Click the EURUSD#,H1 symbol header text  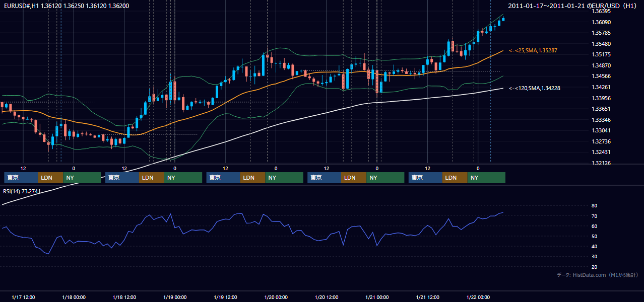[x=66, y=6]
